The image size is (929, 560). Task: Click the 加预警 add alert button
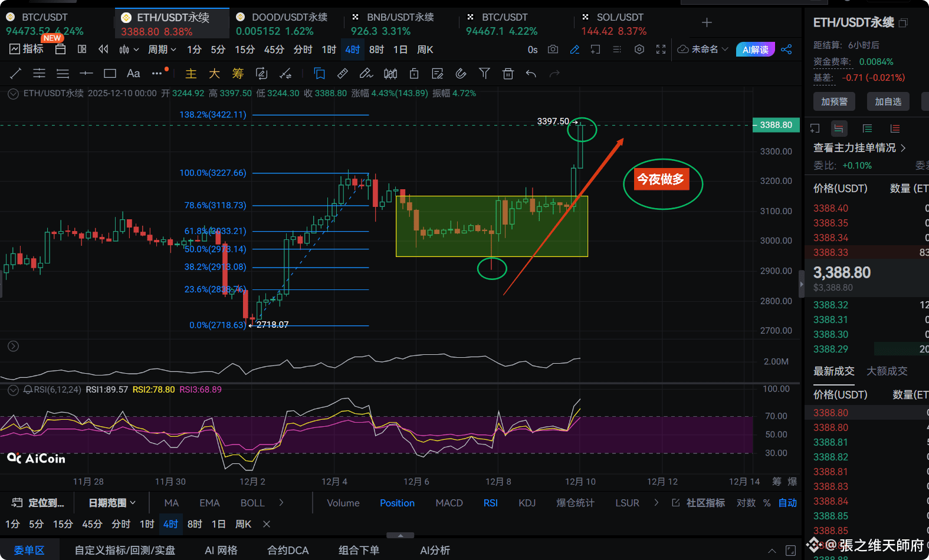834,101
